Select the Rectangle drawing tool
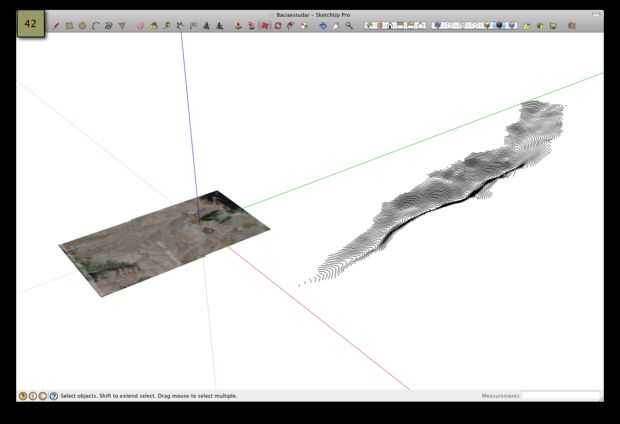 [x=69, y=26]
